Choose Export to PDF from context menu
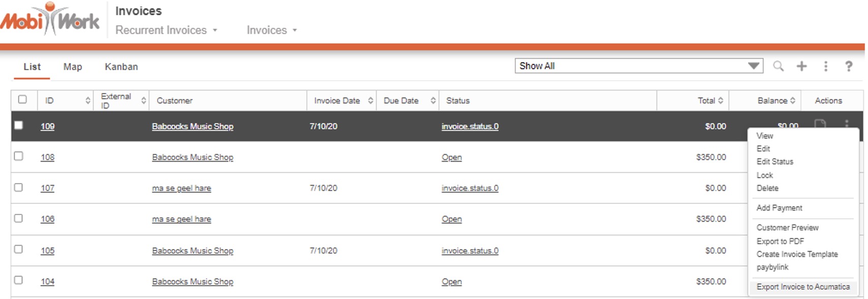868x299 pixels. click(x=780, y=241)
